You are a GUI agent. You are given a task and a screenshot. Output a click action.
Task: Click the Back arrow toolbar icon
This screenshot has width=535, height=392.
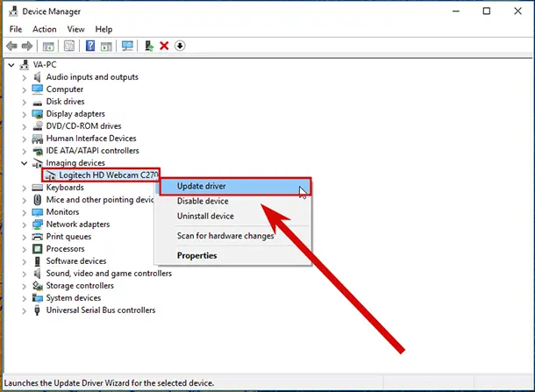pos(12,46)
